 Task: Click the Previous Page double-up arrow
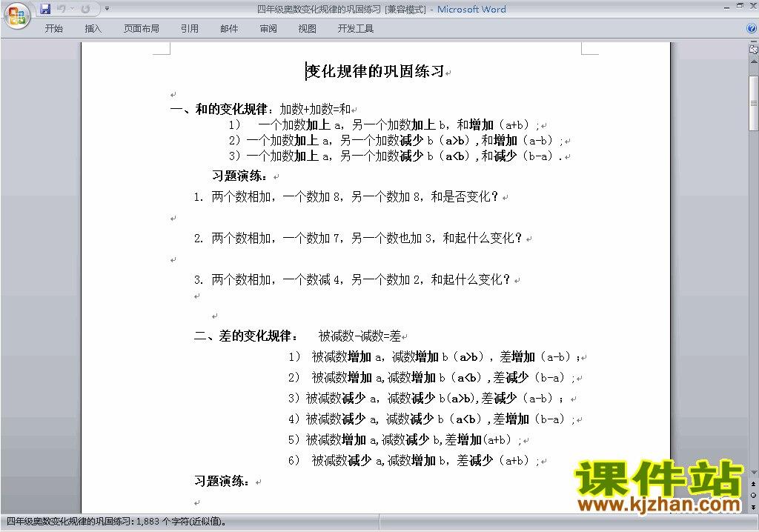coord(753,484)
